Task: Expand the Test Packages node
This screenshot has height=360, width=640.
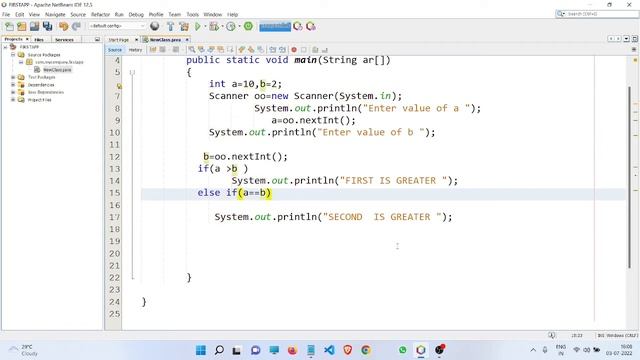Action: click(x=13, y=77)
